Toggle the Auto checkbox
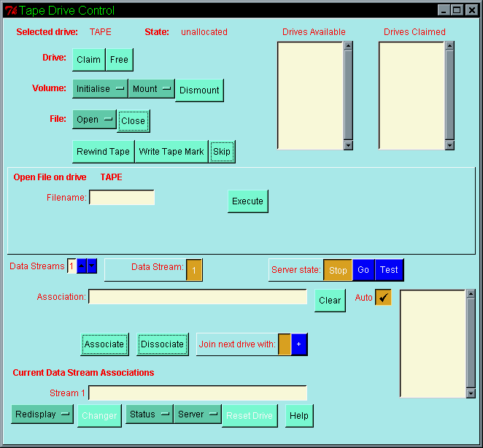 [383, 298]
